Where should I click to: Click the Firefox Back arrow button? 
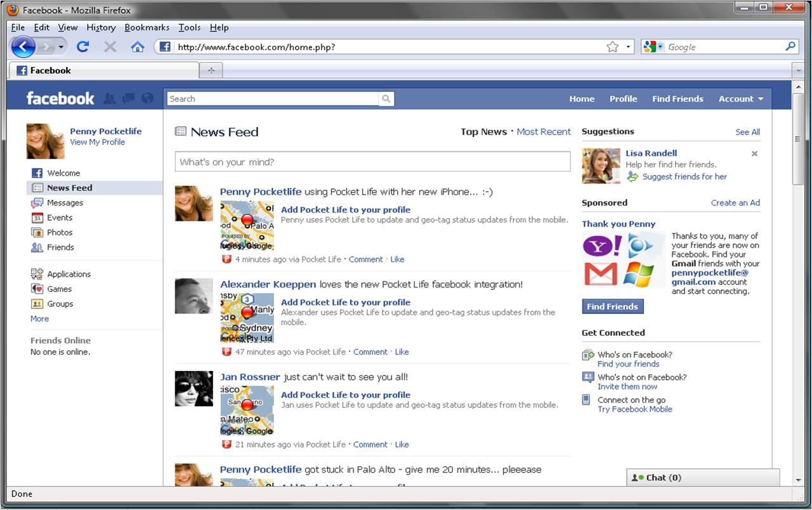[23, 46]
